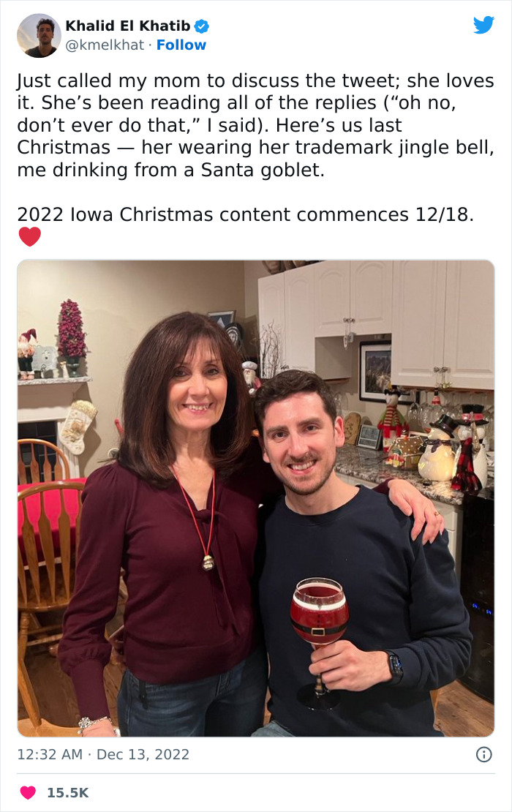This screenshot has height=812, width=512.
Task: Like the tweet using the heart icon
Action: tap(26, 792)
